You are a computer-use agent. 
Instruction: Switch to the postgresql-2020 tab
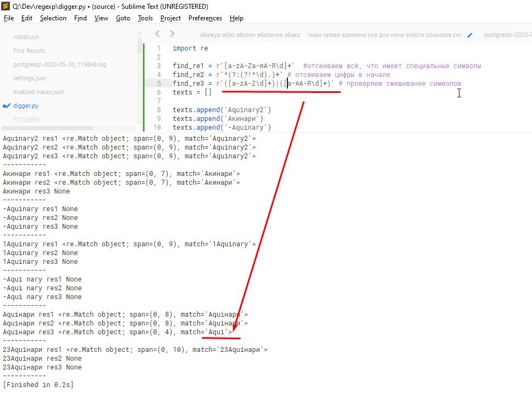click(x=508, y=35)
